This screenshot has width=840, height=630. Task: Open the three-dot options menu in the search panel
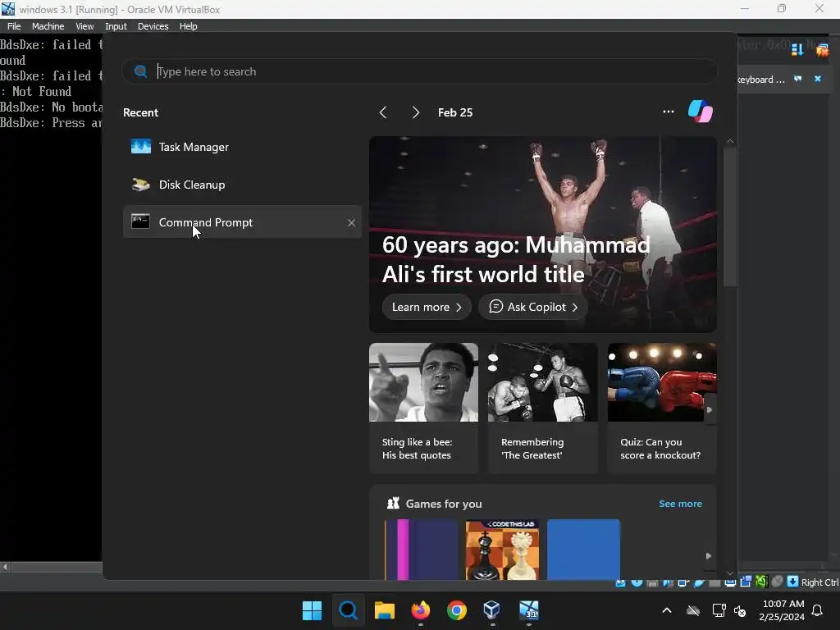coord(668,112)
